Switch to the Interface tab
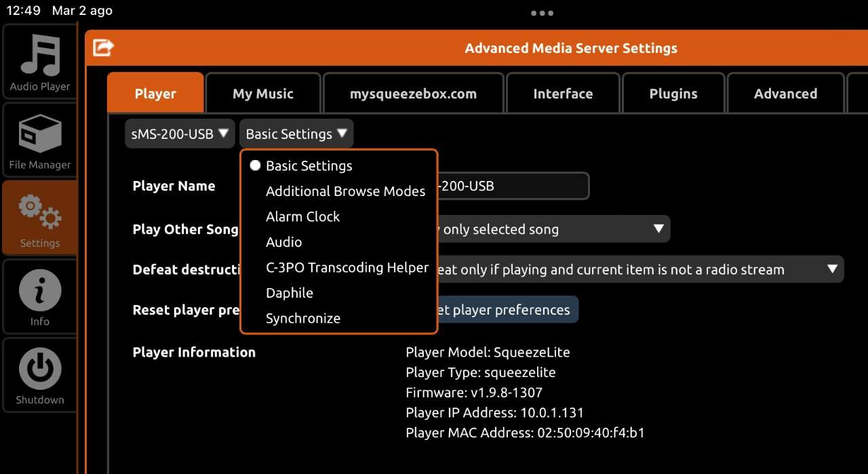868x474 pixels. coord(563,94)
